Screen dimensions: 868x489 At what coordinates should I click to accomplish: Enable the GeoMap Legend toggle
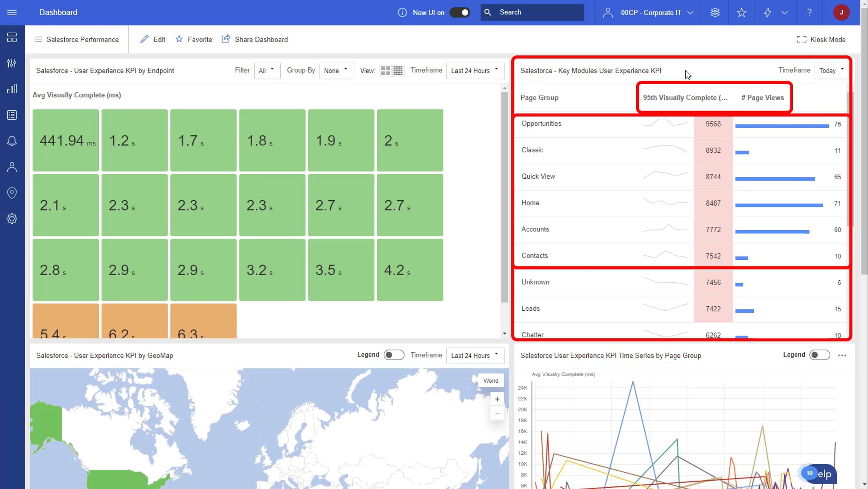coord(394,355)
